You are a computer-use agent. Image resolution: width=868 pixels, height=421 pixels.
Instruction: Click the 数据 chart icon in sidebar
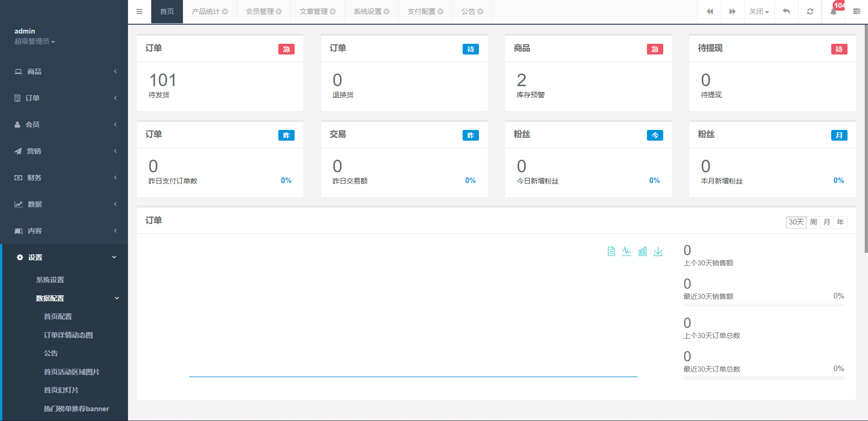19,204
